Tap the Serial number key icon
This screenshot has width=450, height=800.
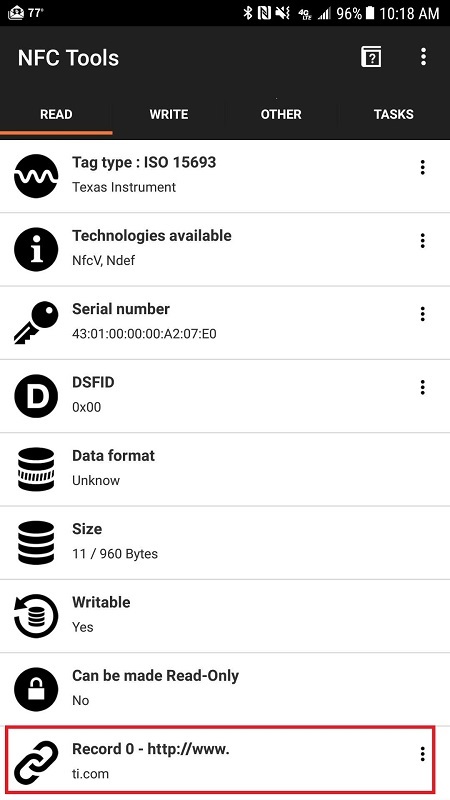pos(36,322)
